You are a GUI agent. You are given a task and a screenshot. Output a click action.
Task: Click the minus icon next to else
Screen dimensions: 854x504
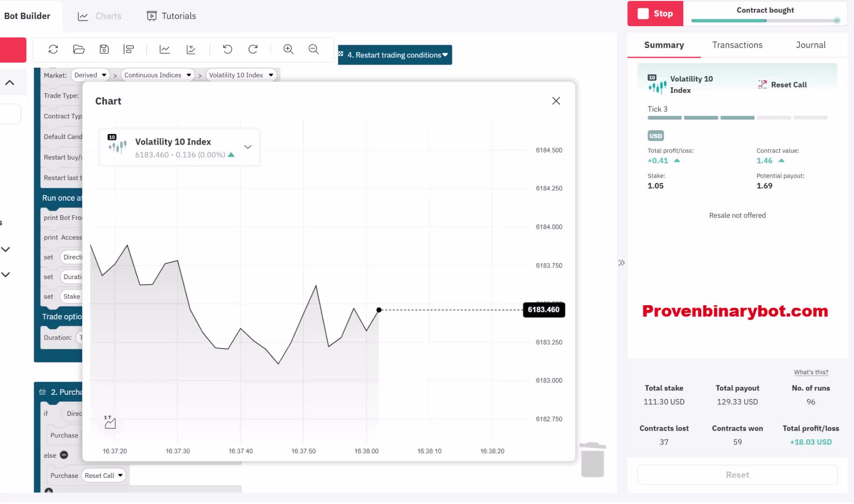(x=64, y=455)
